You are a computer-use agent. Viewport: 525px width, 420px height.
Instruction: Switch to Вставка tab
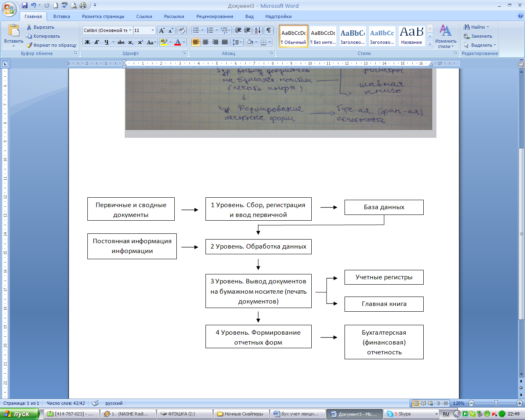pos(62,16)
